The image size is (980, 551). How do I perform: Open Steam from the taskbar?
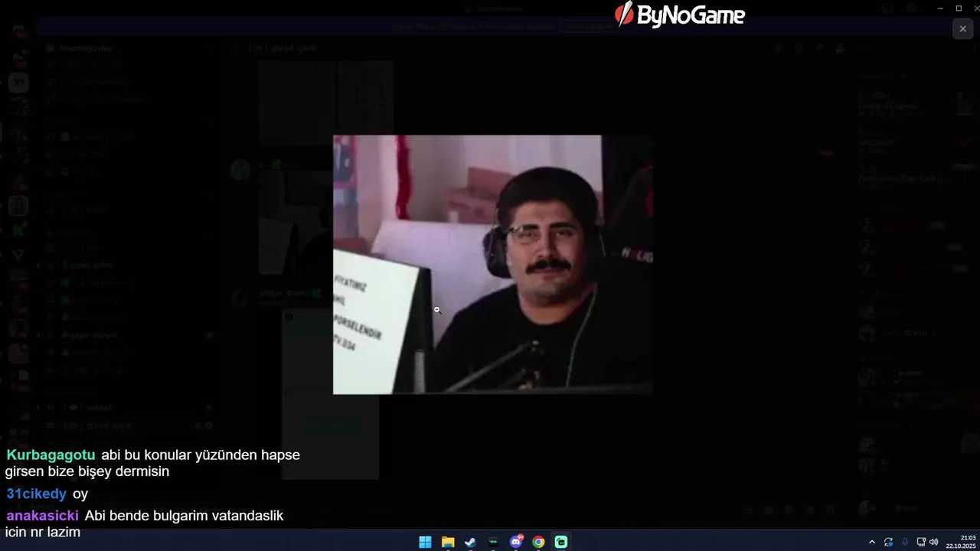pos(470,542)
